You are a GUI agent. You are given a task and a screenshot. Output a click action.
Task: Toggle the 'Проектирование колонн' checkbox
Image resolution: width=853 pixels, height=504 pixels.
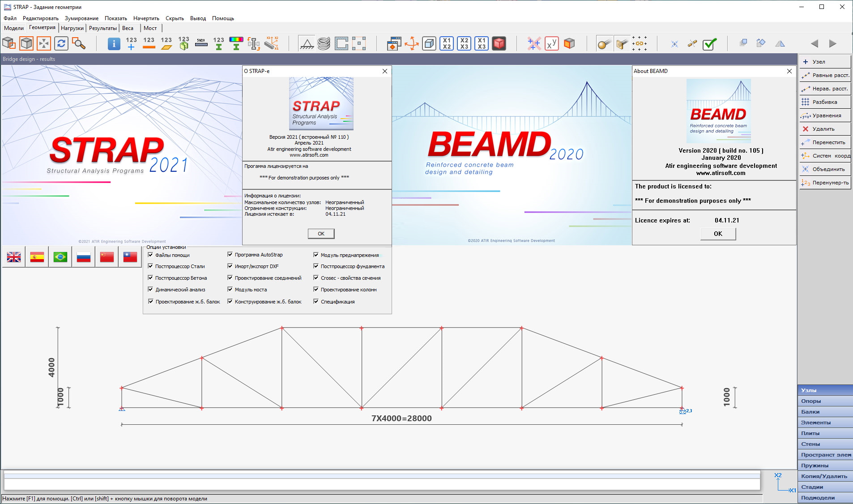[x=316, y=289]
